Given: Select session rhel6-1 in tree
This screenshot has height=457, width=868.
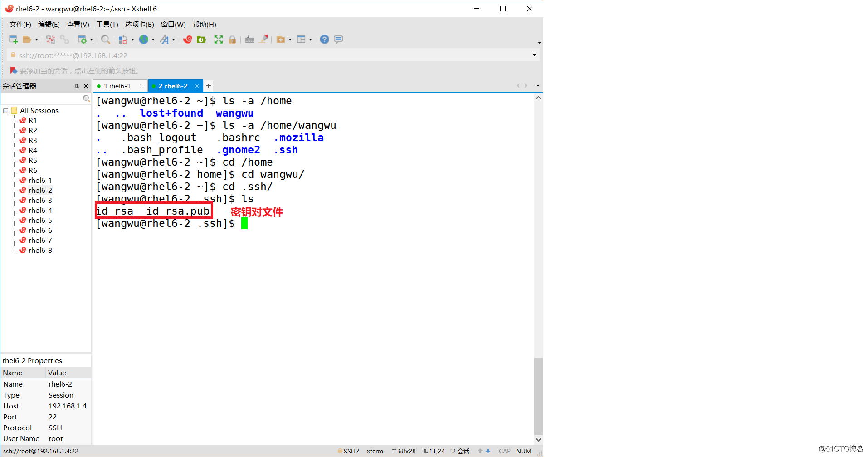Looking at the screenshot, I should (x=40, y=181).
